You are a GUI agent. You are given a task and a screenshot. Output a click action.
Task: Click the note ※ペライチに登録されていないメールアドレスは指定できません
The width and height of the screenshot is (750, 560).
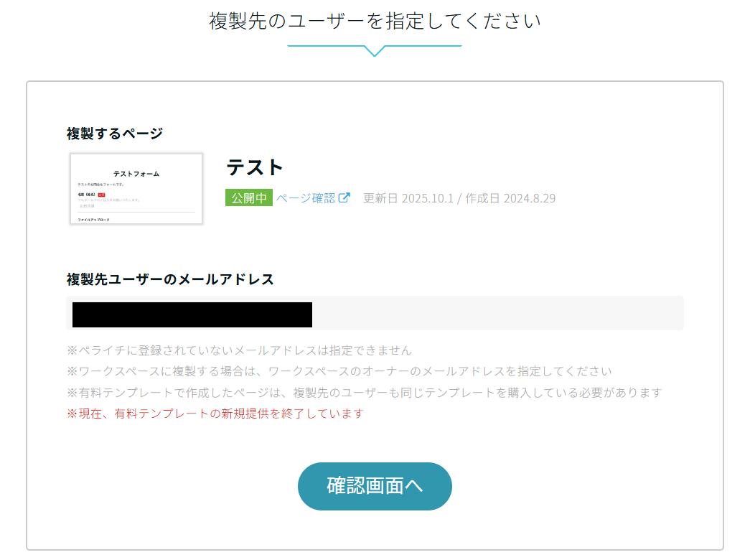pyautogui.click(x=239, y=350)
